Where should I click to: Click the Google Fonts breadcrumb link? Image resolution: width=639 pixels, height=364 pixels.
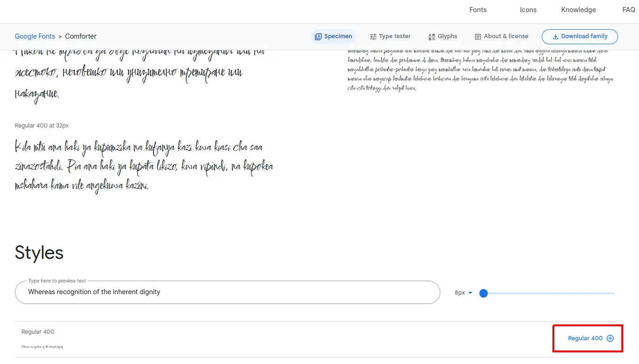(35, 36)
